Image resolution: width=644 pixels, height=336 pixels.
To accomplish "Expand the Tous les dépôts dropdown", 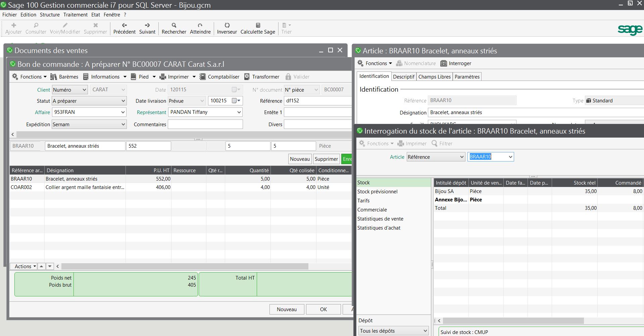I will point(394,331).
